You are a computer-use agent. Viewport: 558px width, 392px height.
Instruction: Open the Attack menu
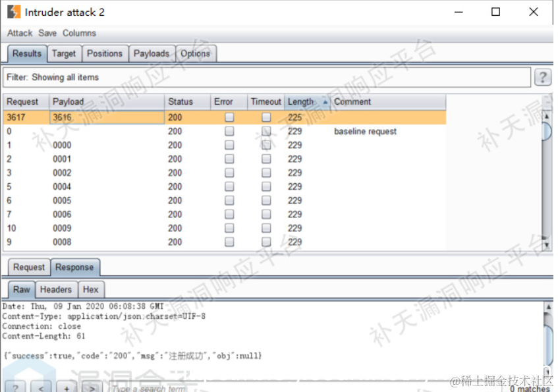(x=20, y=33)
